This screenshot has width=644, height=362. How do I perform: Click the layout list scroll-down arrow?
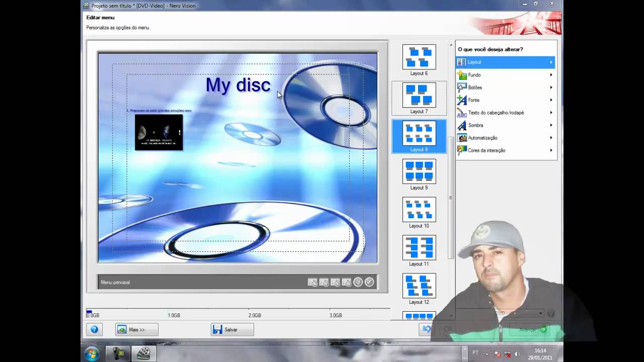click(x=451, y=316)
